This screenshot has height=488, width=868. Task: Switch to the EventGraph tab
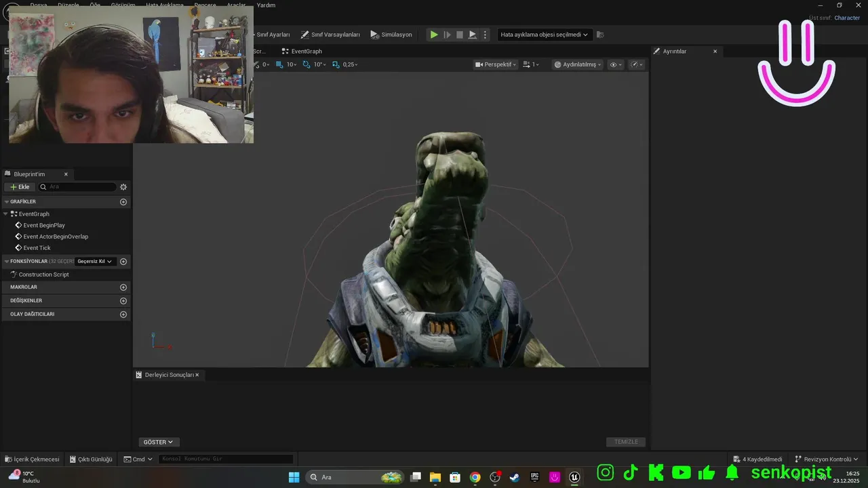coord(302,52)
